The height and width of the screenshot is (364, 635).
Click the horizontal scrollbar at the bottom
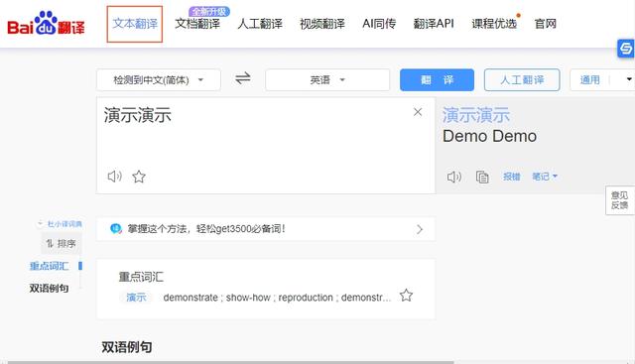(x=231, y=362)
